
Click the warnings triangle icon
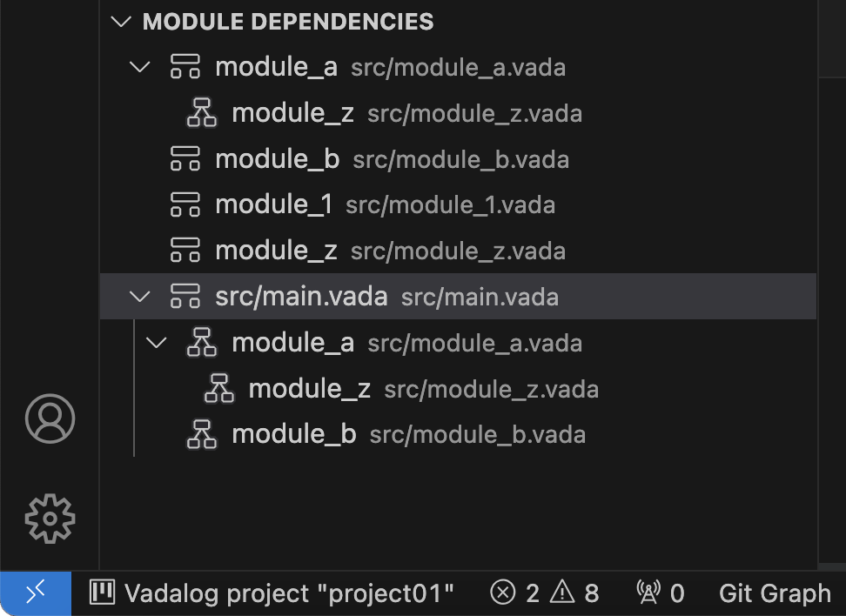coord(562,593)
